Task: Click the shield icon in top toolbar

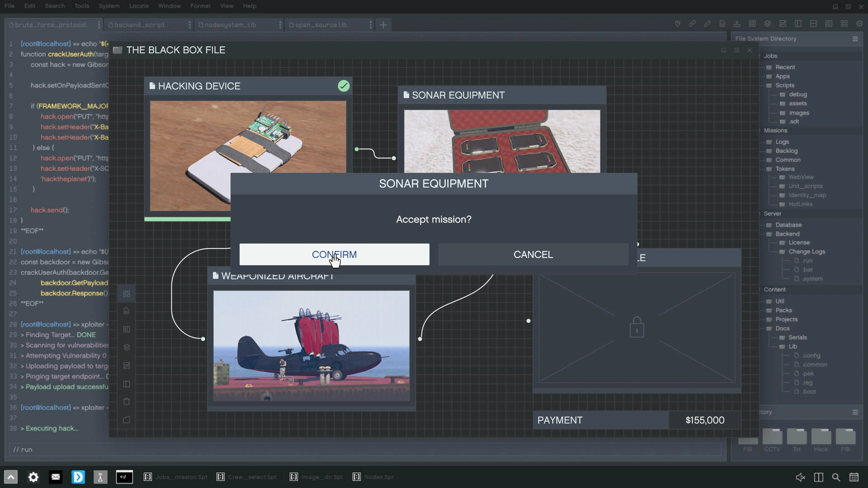Action: click(677, 23)
